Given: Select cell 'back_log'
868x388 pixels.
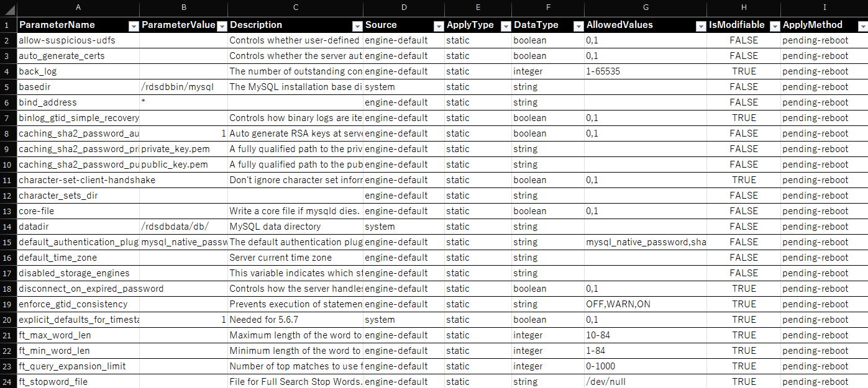Looking at the screenshot, I should [78, 71].
